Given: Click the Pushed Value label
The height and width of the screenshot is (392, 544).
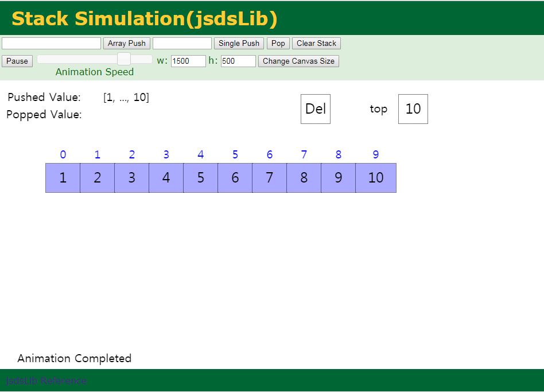Looking at the screenshot, I should point(44,97).
